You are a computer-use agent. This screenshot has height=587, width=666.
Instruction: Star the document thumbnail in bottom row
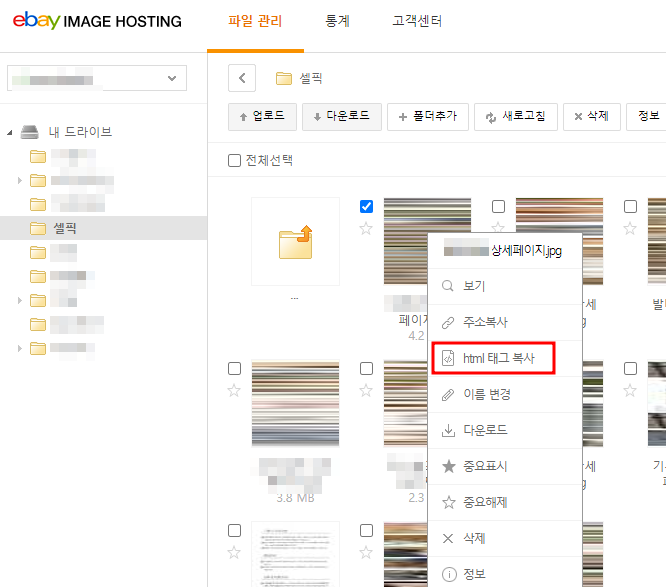(234, 553)
